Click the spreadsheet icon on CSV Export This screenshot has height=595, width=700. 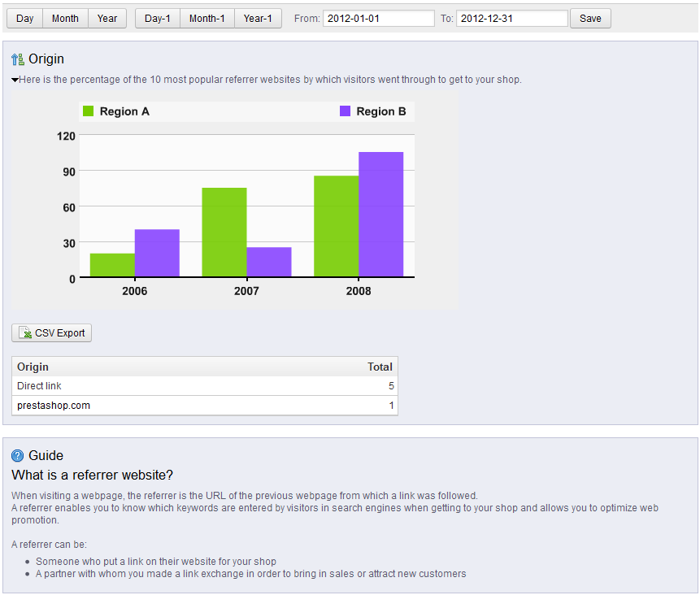[x=25, y=333]
